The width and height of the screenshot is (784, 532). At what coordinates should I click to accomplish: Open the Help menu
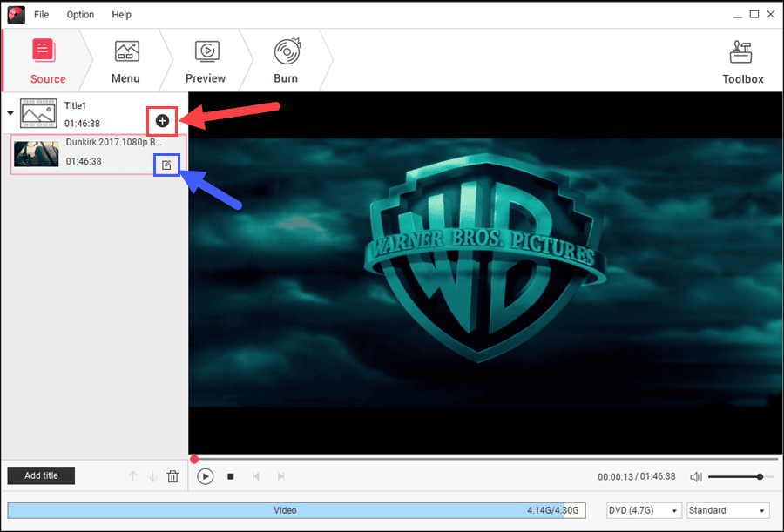point(121,15)
